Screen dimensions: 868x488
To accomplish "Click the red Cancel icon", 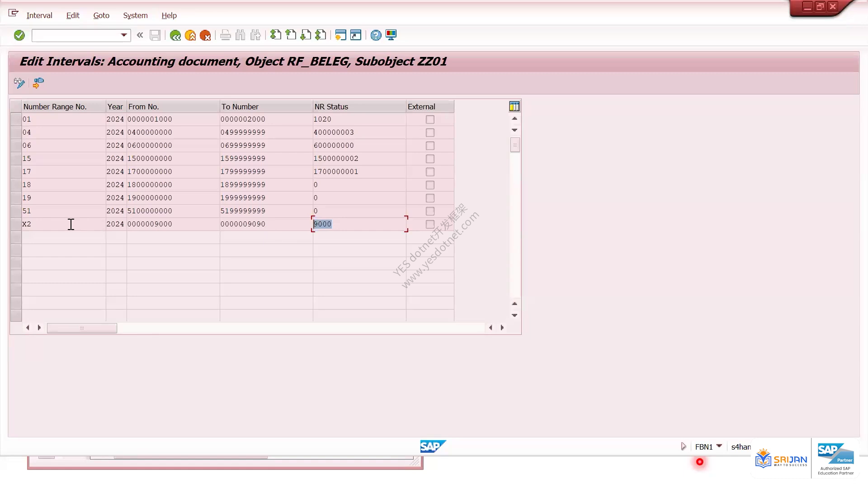I will click(x=205, y=35).
